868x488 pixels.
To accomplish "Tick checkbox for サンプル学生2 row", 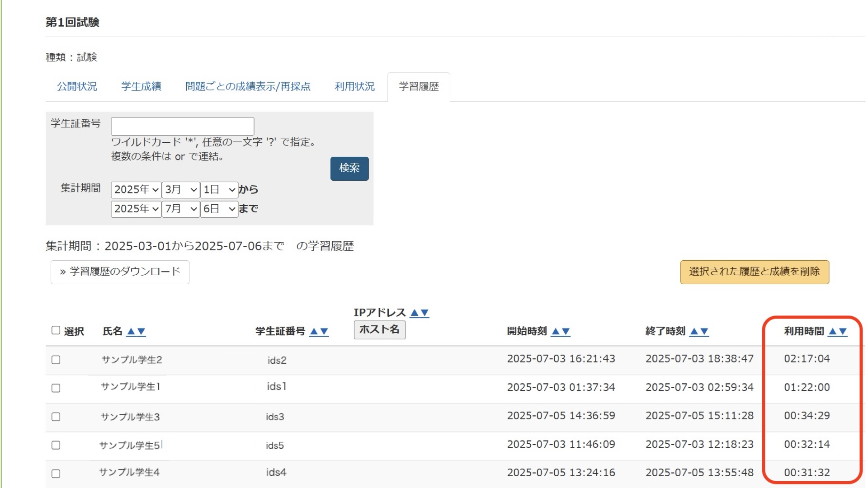I will click(56, 360).
